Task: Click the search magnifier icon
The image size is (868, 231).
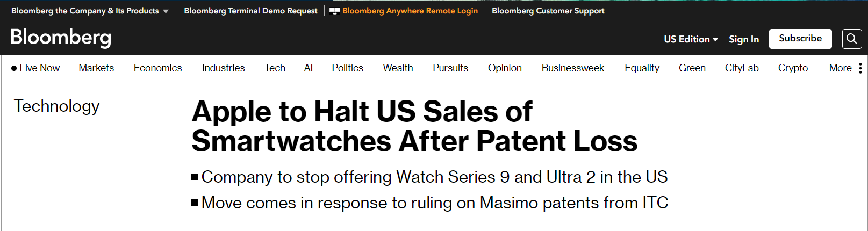Action: point(851,39)
